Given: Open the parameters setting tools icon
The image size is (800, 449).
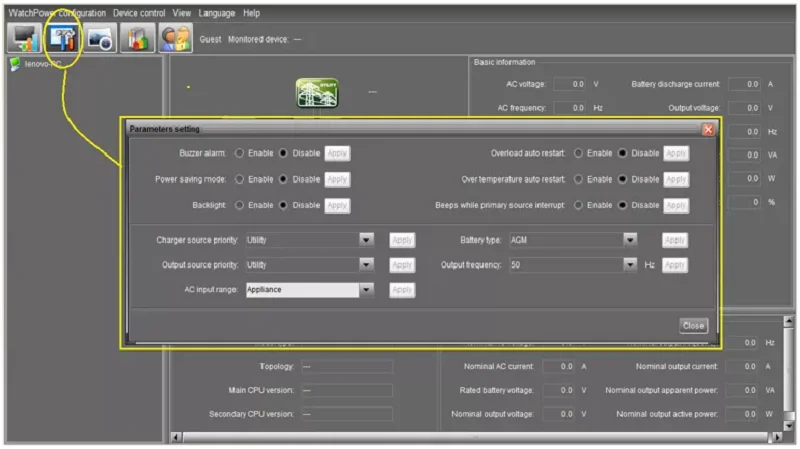Looking at the screenshot, I should point(62,38).
